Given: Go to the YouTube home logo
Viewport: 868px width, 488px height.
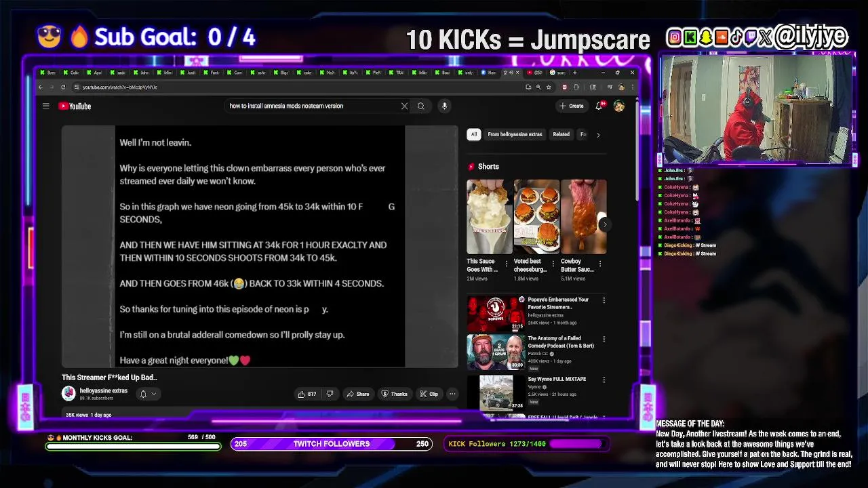Looking at the screenshot, I should (x=75, y=106).
